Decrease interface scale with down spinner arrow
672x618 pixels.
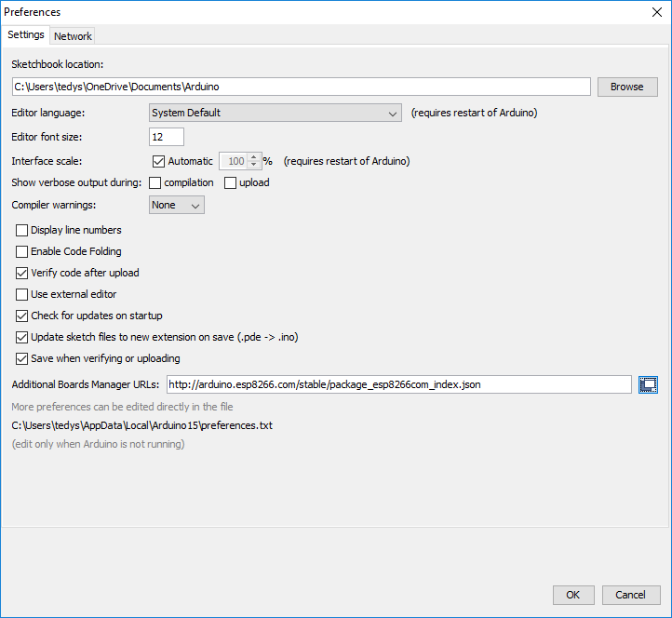pyautogui.click(x=252, y=166)
